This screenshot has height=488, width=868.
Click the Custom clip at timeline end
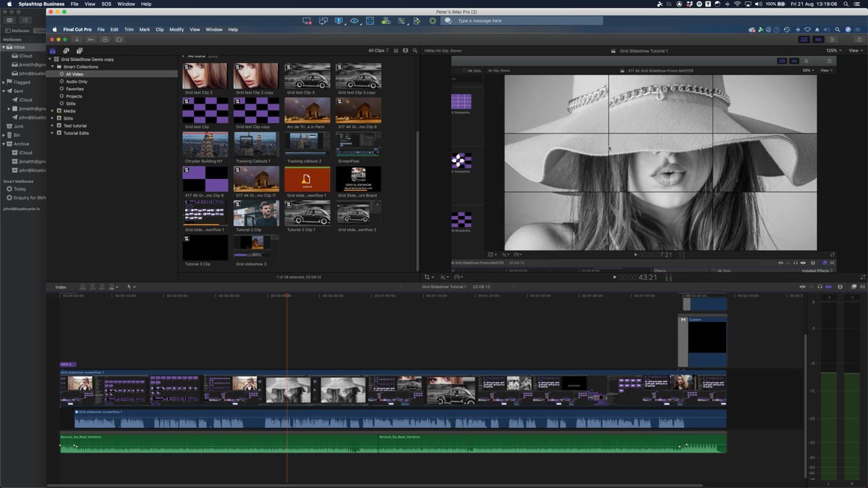[707, 342]
